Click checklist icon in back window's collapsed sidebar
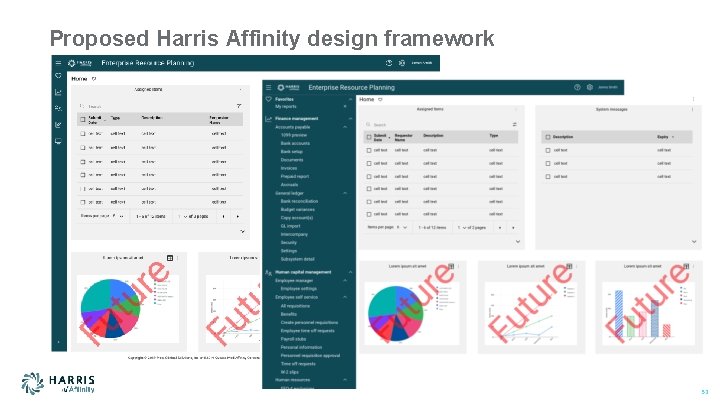This screenshot has height=405, width=720. (x=58, y=124)
